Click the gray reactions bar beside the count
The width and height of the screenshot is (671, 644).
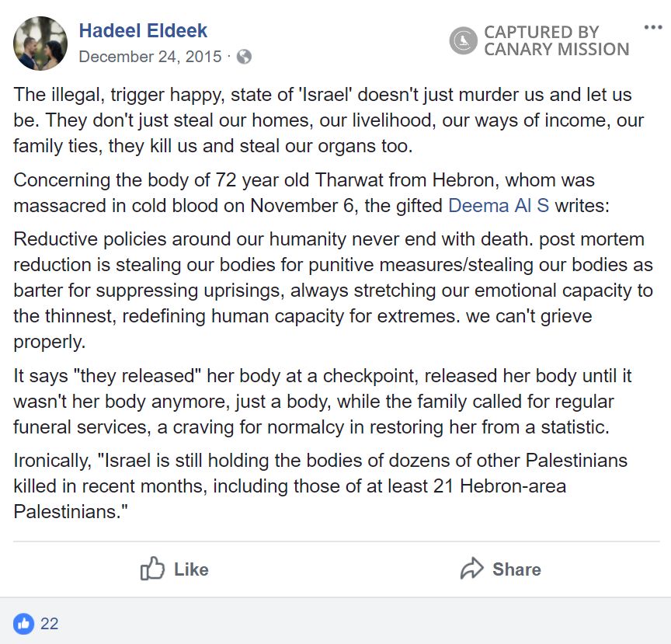pos(349,623)
